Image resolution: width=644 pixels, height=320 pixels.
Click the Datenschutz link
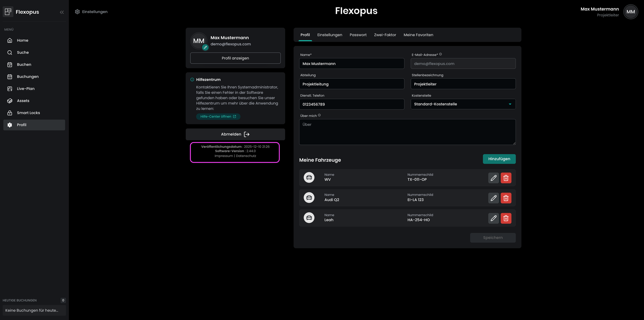(246, 156)
